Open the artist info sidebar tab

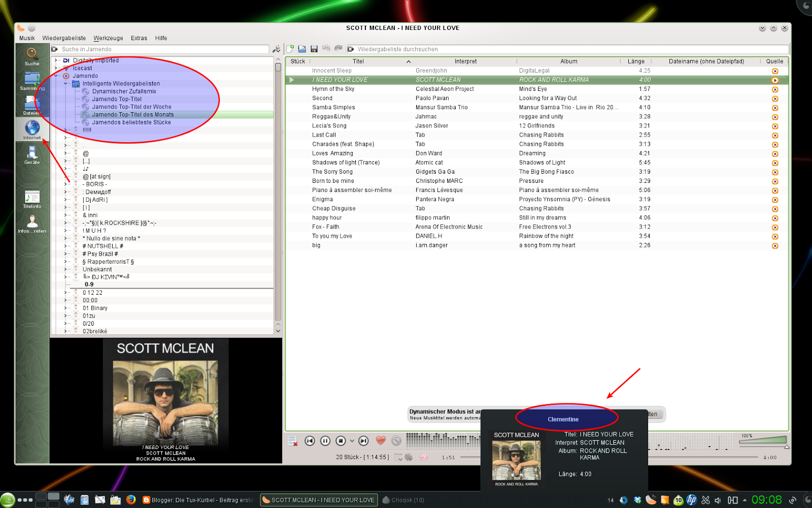(x=32, y=224)
